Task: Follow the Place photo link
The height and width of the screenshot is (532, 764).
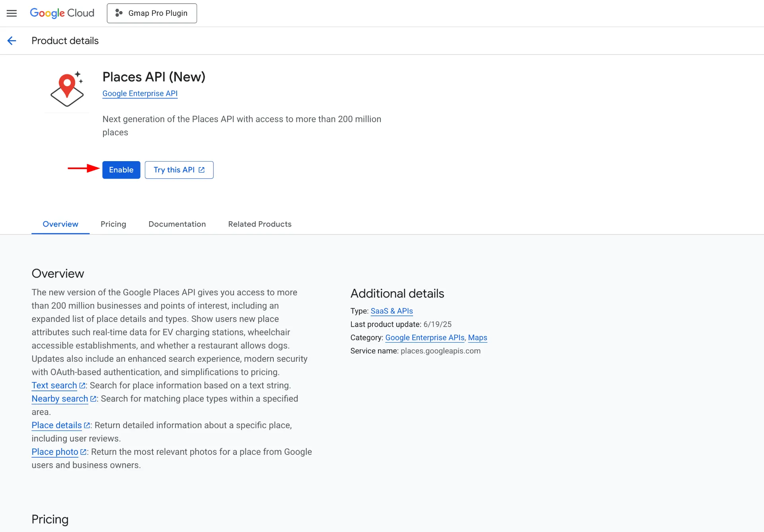Action: (x=55, y=452)
